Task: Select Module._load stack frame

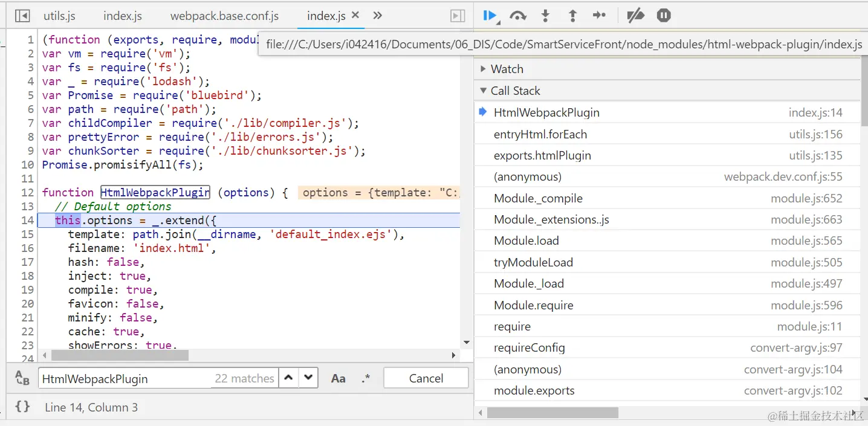Action: point(667,283)
